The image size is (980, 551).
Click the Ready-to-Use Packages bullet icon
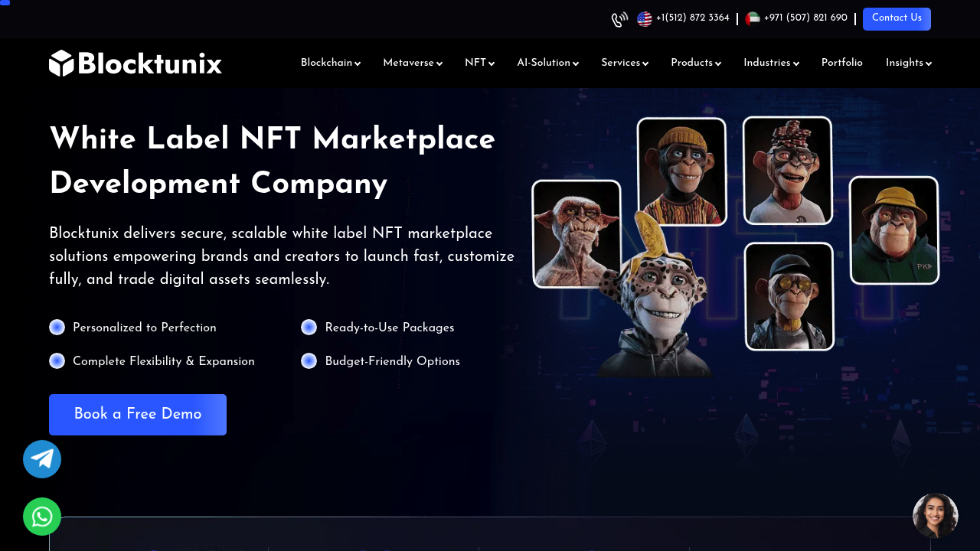coord(309,328)
